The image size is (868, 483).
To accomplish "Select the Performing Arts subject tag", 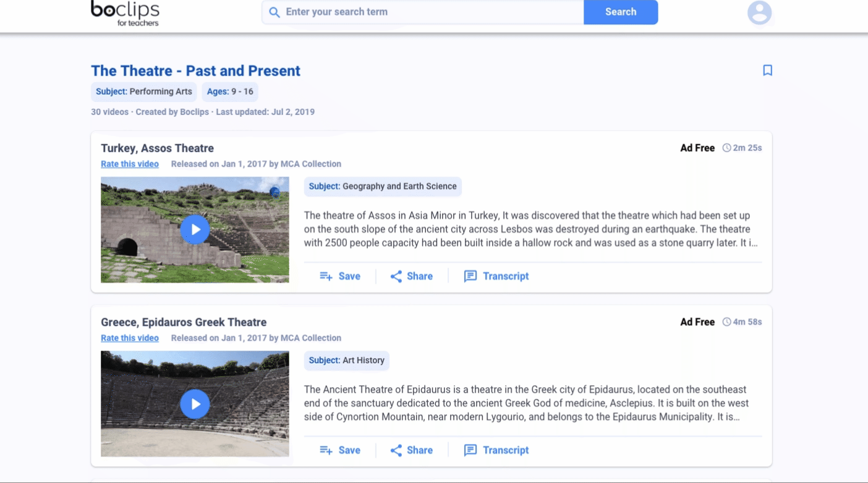I will click(x=144, y=92).
